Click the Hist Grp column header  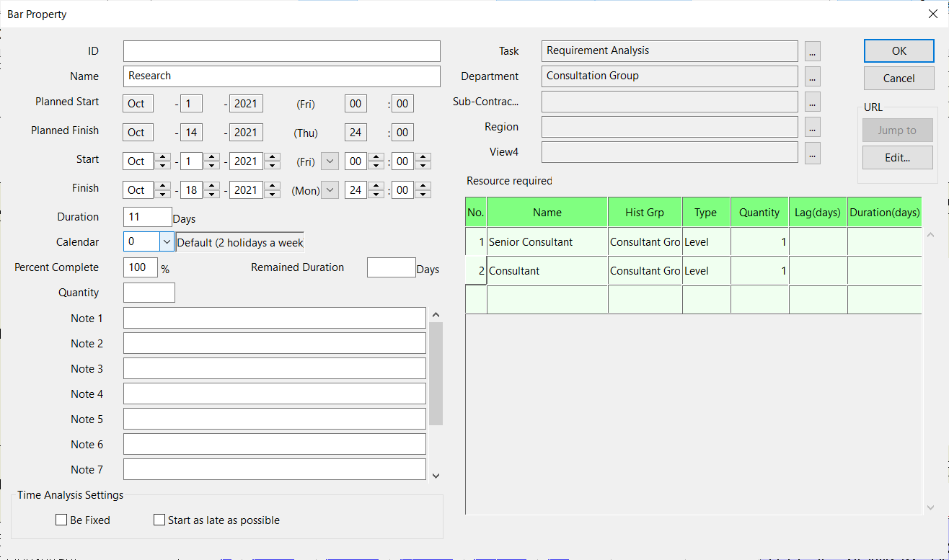click(645, 213)
